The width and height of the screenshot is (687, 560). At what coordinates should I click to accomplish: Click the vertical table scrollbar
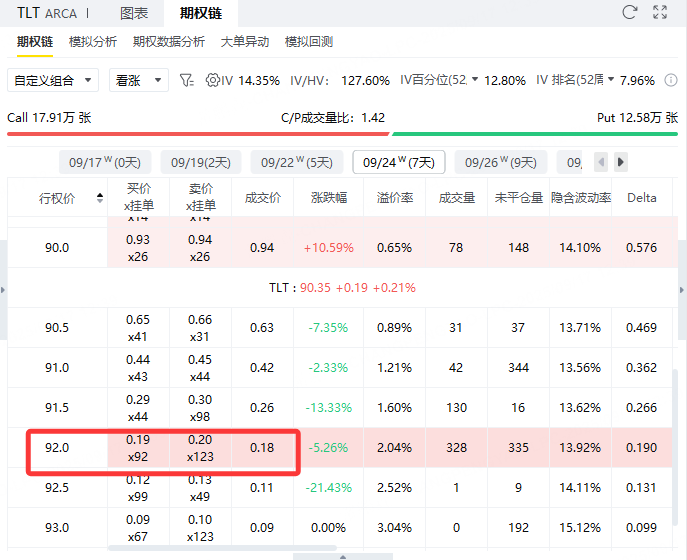click(675, 447)
